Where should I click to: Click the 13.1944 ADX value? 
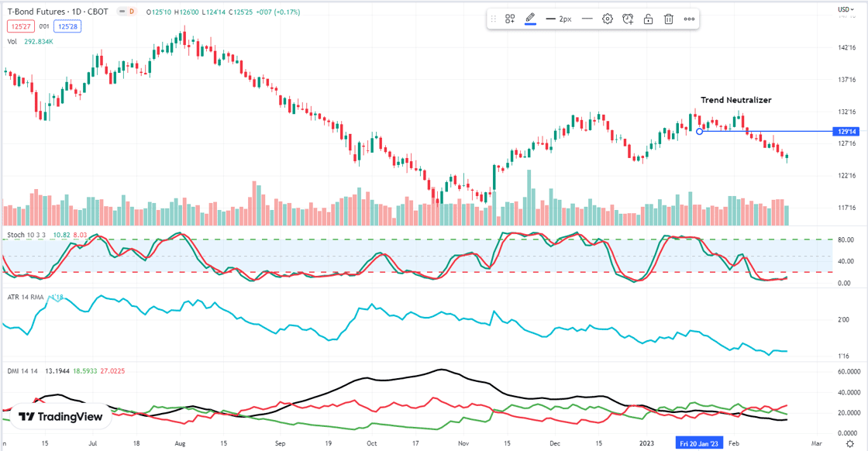(57, 370)
